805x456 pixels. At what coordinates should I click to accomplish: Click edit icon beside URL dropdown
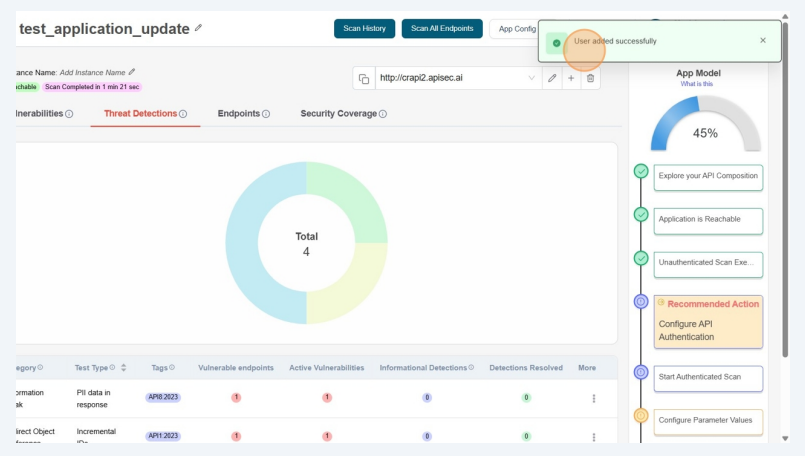pos(551,78)
